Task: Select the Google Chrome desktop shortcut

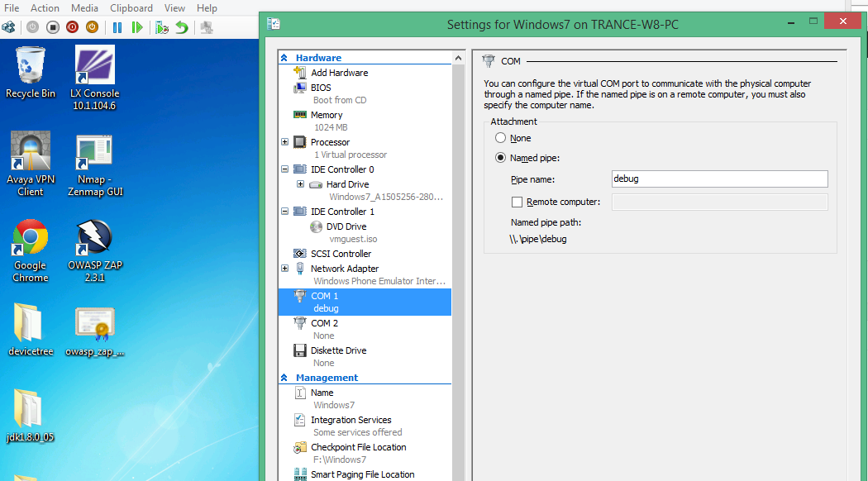Action: (x=31, y=251)
